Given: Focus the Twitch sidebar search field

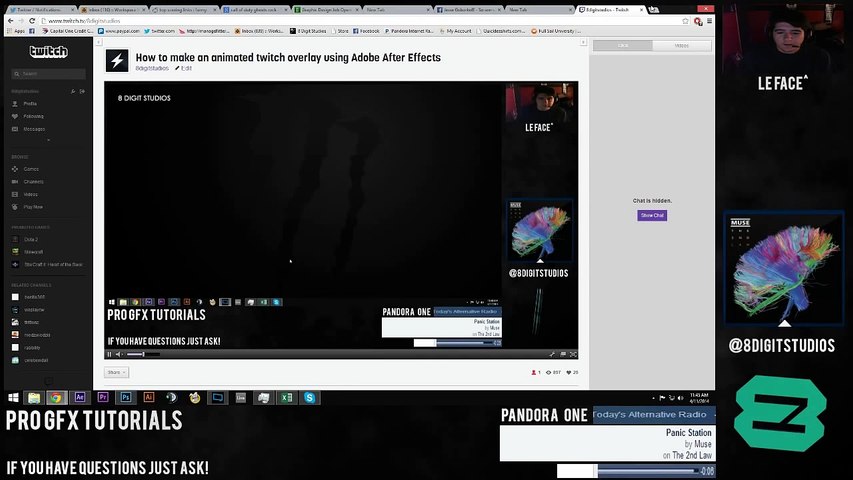Looking at the screenshot, I should pyautogui.click(x=48, y=73).
